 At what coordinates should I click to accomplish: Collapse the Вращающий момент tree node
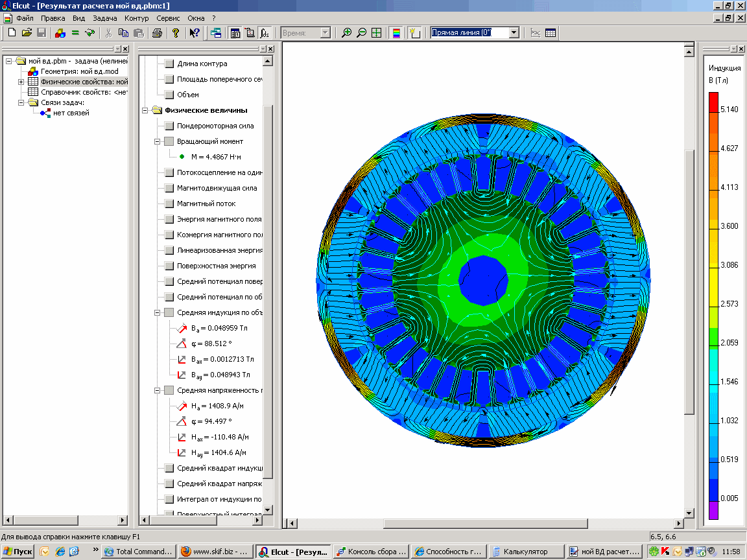[x=157, y=141]
